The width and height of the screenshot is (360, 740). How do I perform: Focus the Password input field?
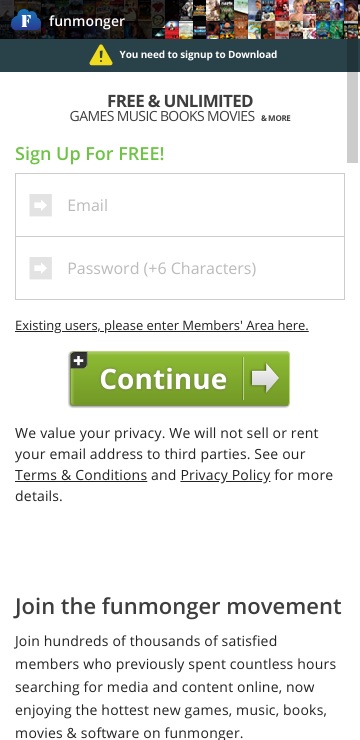(180, 268)
